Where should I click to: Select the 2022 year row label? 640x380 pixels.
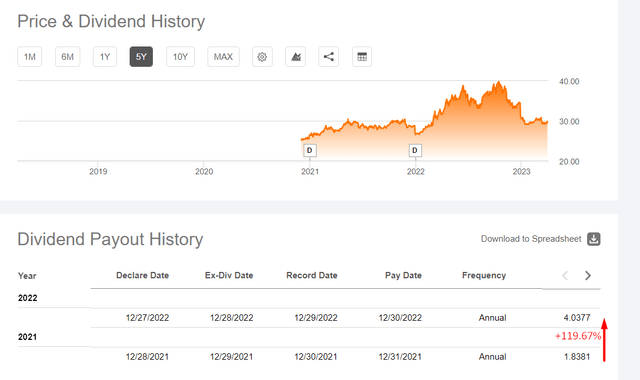(27, 298)
